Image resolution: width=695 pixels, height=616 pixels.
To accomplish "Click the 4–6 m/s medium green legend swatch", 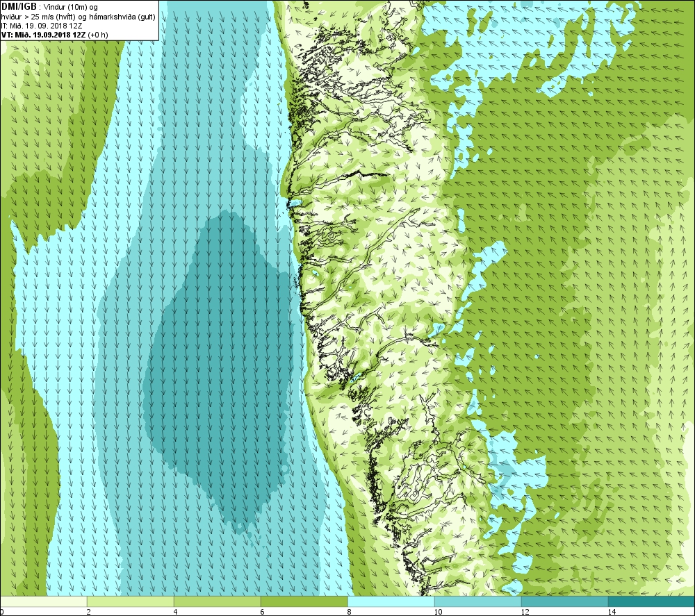I will tap(217, 601).
